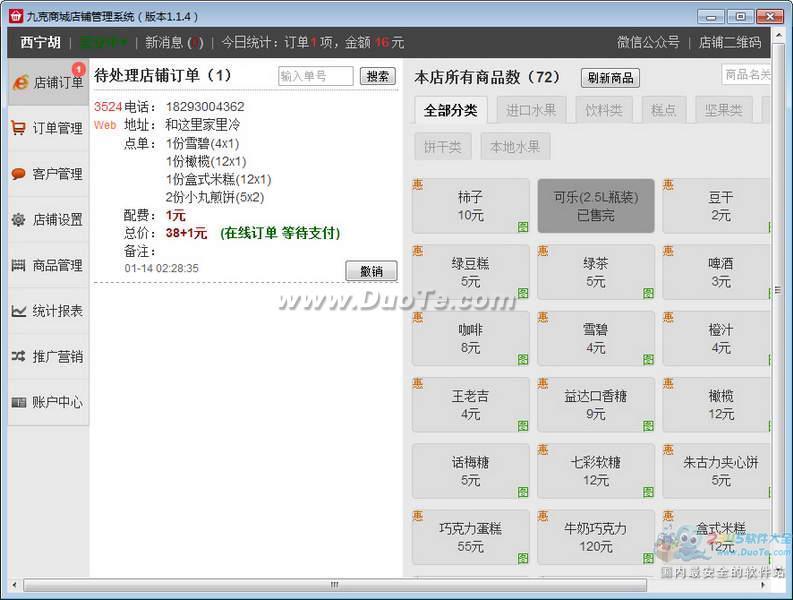Click the 搜索 button
The image size is (793, 600).
[377, 76]
